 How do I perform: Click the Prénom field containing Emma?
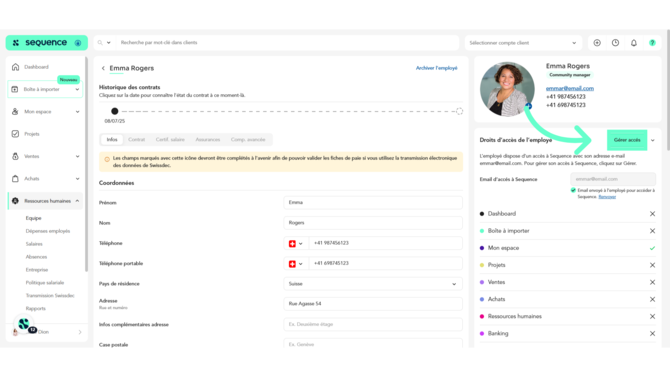[373, 203]
